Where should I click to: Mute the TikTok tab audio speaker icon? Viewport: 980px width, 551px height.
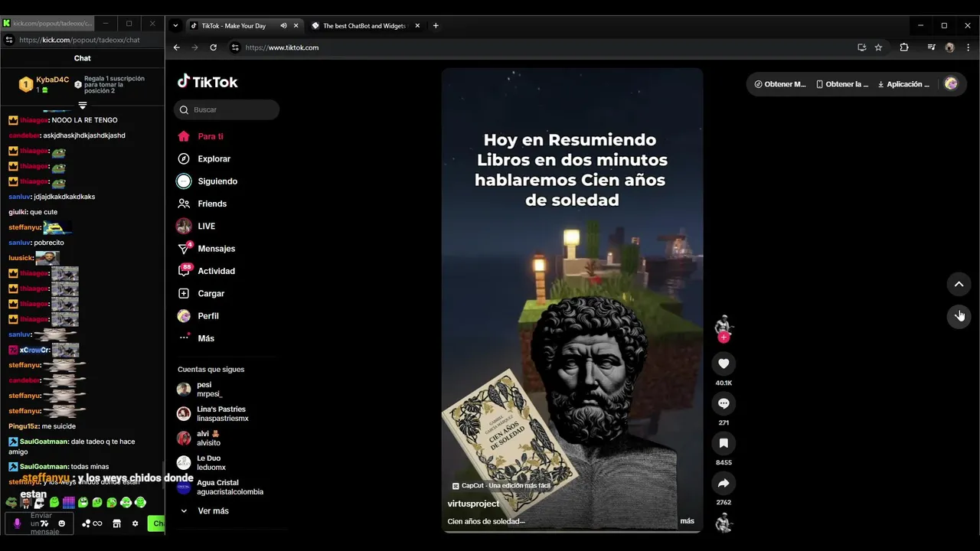point(283,25)
